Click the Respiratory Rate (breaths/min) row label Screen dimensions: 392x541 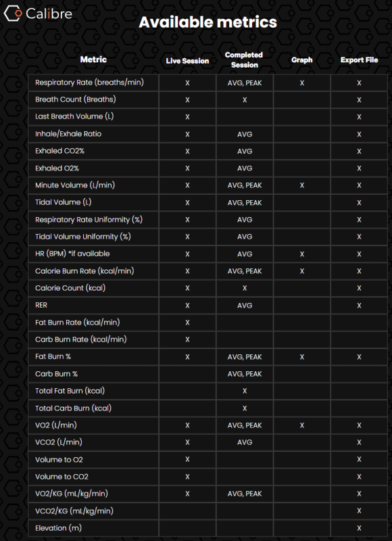click(x=89, y=83)
